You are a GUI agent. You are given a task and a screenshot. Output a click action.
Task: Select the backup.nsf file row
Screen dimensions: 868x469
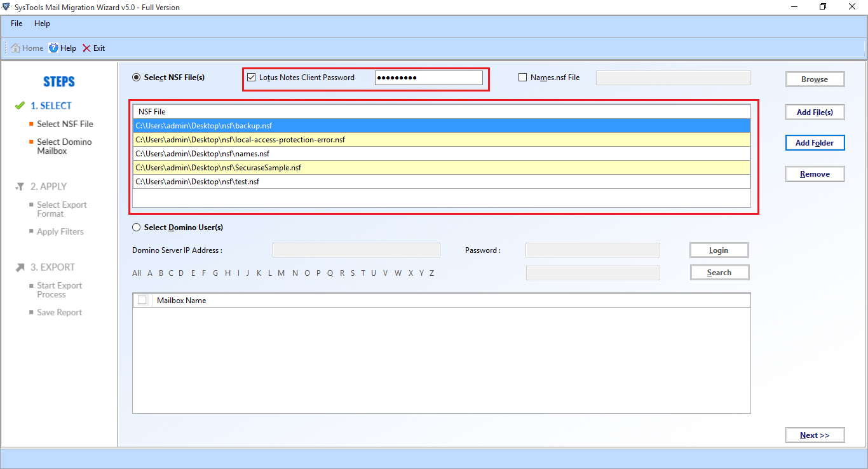[x=442, y=126]
